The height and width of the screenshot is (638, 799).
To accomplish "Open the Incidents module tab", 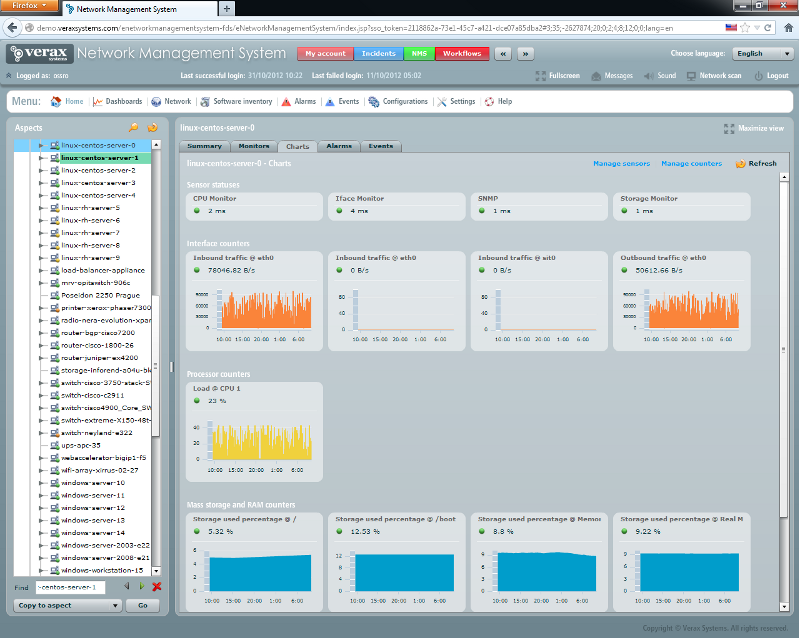I will [x=379, y=54].
